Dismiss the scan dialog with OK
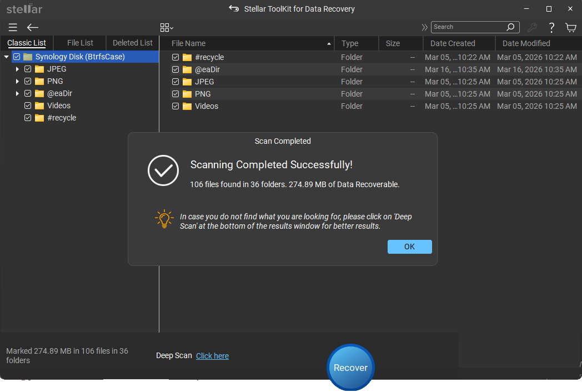Image resolution: width=582 pixels, height=392 pixels. point(409,247)
